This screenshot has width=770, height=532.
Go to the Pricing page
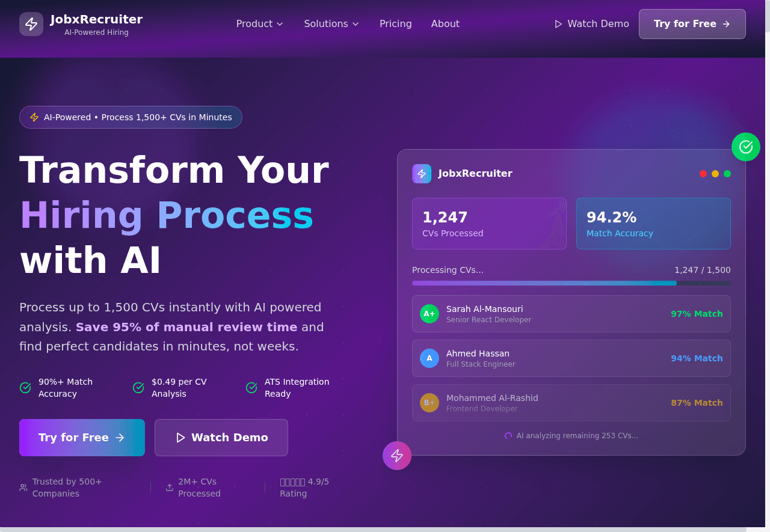(396, 24)
